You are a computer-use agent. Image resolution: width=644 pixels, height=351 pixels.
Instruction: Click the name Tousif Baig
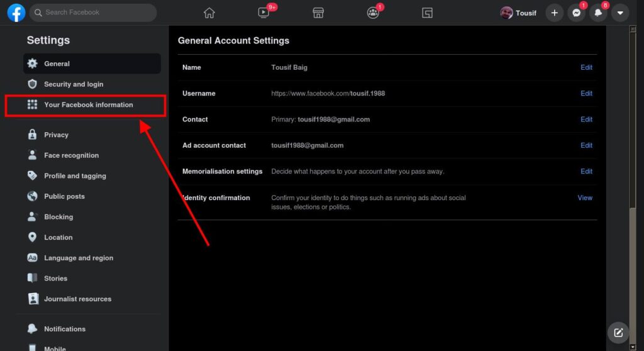point(289,67)
